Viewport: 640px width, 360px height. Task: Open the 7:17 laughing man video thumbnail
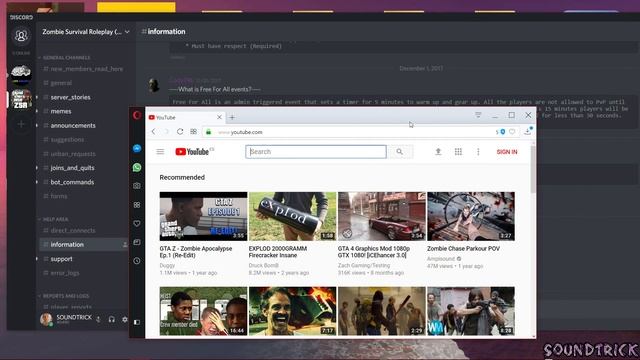click(x=293, y=311)
